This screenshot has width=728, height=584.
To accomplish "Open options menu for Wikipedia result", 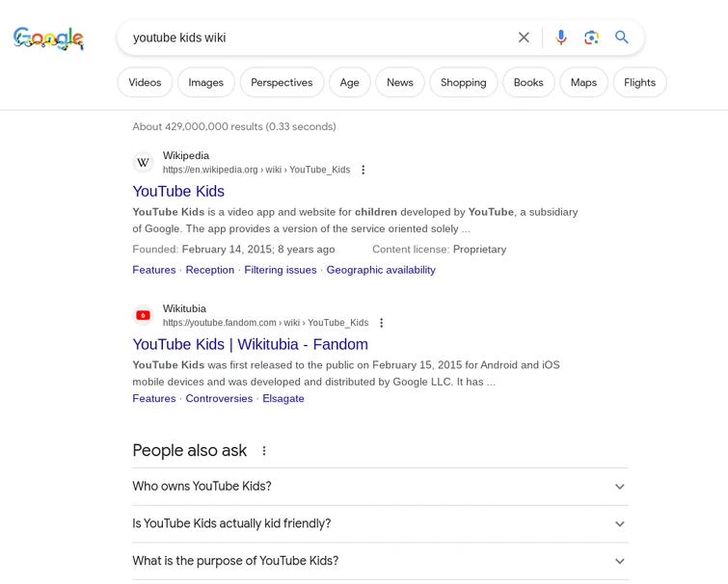I will pos(364,170).
